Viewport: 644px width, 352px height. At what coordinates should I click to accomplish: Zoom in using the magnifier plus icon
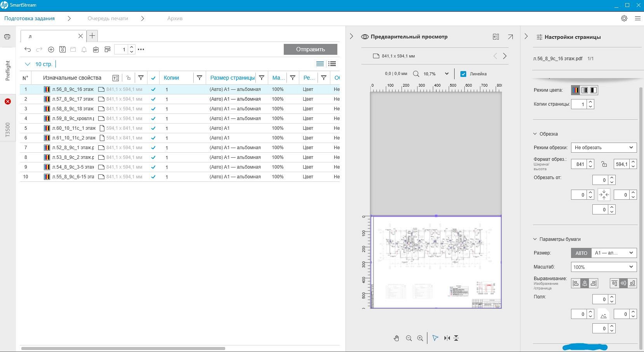pos(420,338)
